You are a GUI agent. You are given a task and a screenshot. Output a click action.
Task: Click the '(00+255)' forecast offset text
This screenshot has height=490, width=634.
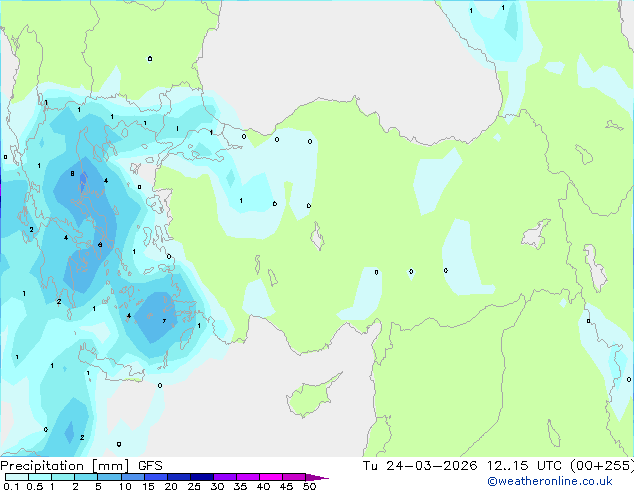[x=602, y=466]
